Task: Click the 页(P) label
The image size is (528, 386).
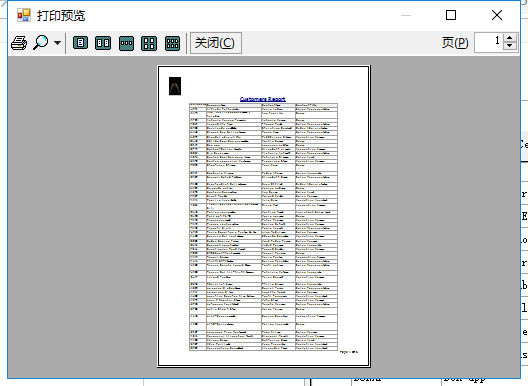Action: pyautogui.click(x=455, y=43)
